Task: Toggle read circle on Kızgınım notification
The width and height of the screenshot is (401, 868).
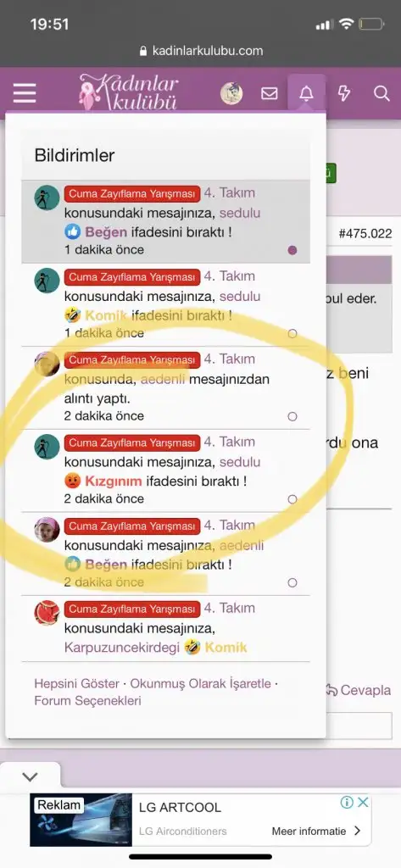Action: [292, 499]
